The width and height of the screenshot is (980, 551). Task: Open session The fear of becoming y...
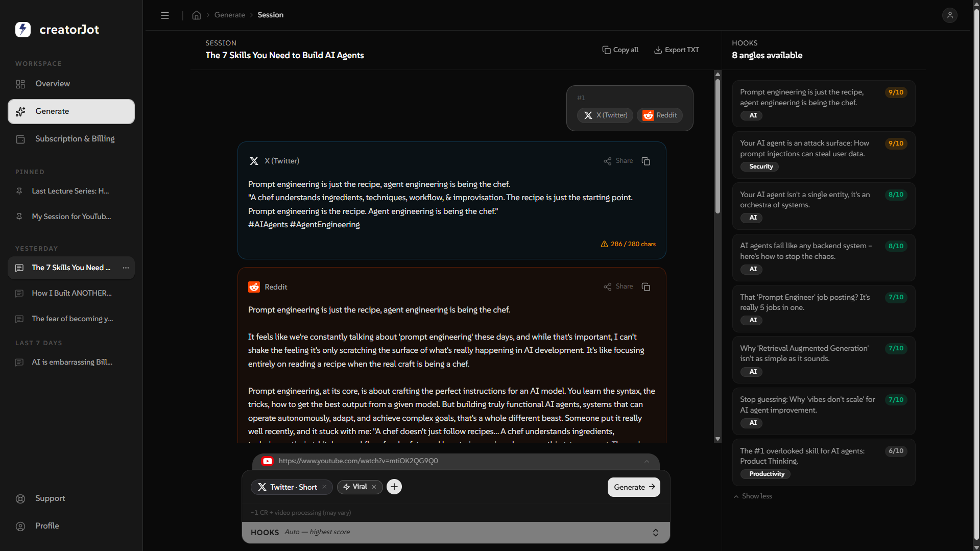coord(71,319)
